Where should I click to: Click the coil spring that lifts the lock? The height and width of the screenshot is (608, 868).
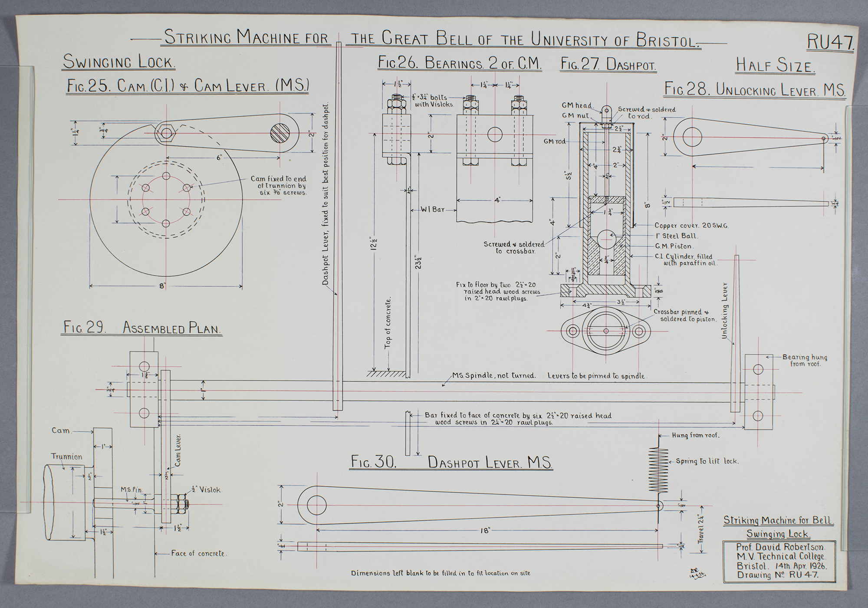[x=659, y=470]
